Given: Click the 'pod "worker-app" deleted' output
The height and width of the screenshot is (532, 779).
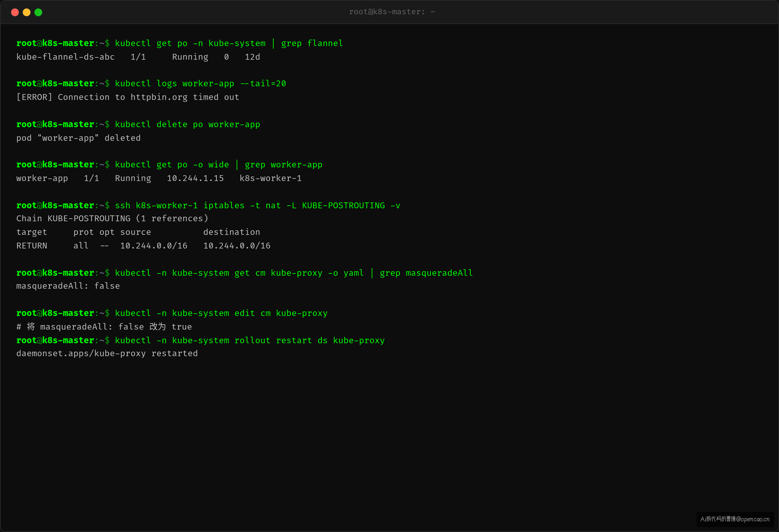Looking at the screenshot, I should [x=79, y=138].
